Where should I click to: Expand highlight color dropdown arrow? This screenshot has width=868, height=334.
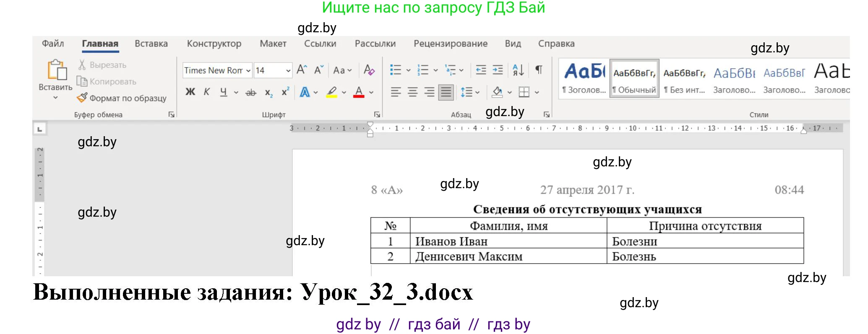click(x=344, y=92)
